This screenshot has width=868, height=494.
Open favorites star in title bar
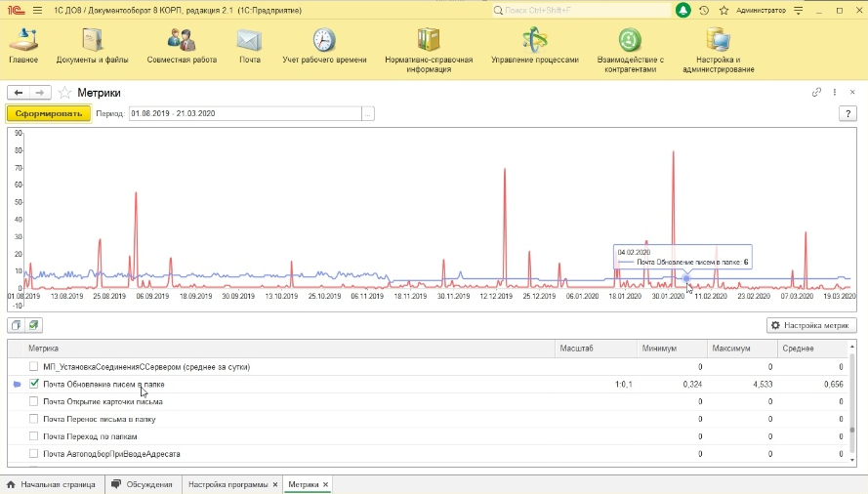tap(723, 10)
